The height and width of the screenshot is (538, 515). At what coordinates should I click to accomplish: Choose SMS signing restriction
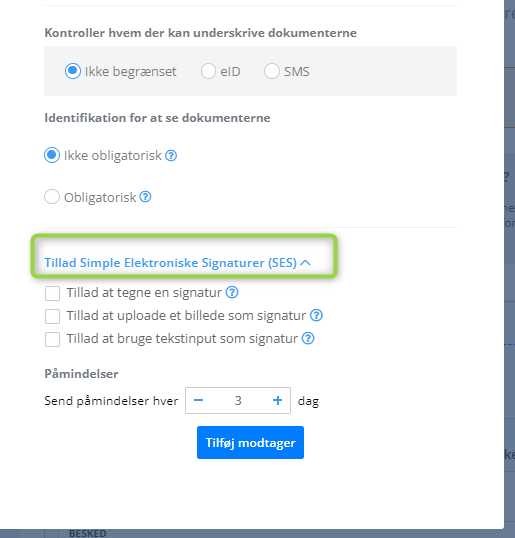coord(271,71)
